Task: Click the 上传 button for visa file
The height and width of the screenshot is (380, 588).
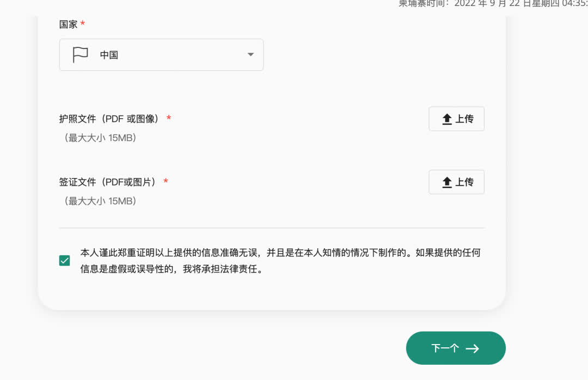Action: pos(456,182)
